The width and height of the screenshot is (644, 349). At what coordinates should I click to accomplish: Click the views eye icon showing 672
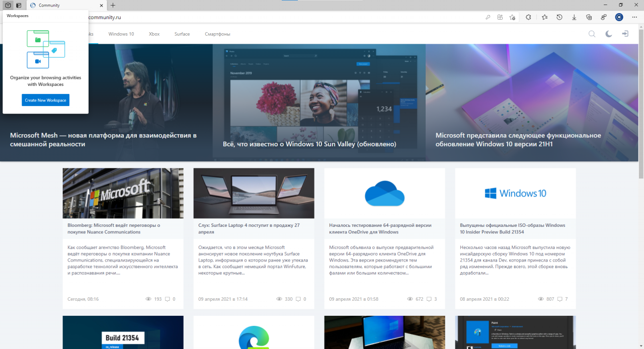[410, 299]
